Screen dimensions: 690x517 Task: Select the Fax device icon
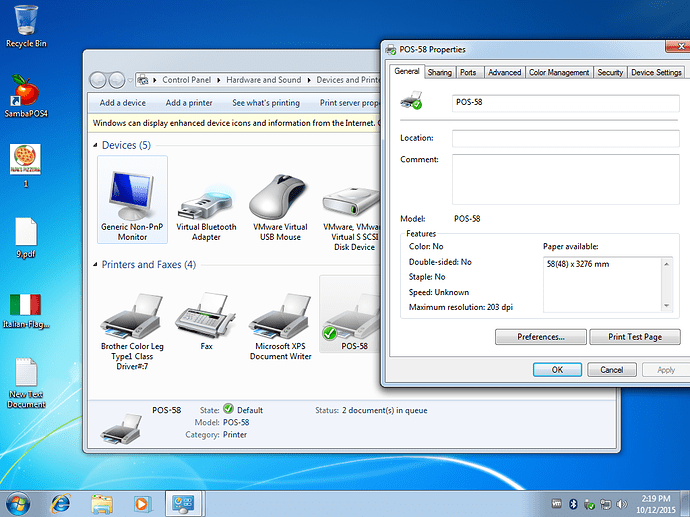point(206,320)
